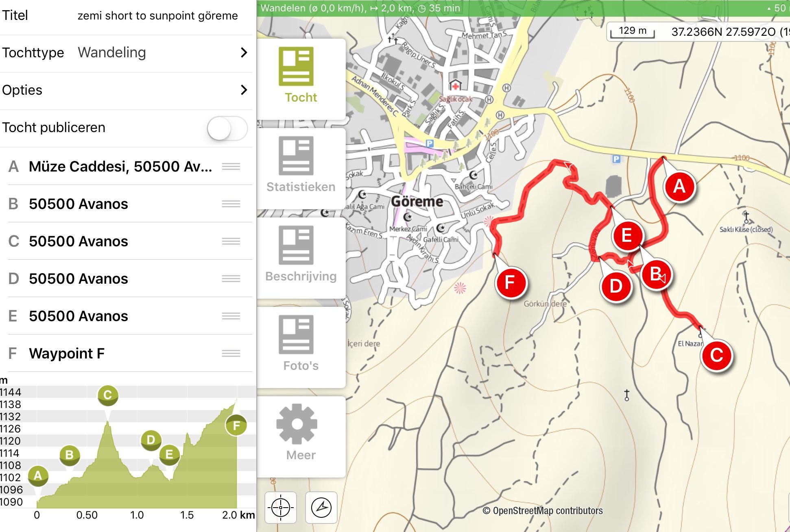
Task: Center map on current location
Action: (280, 507)
